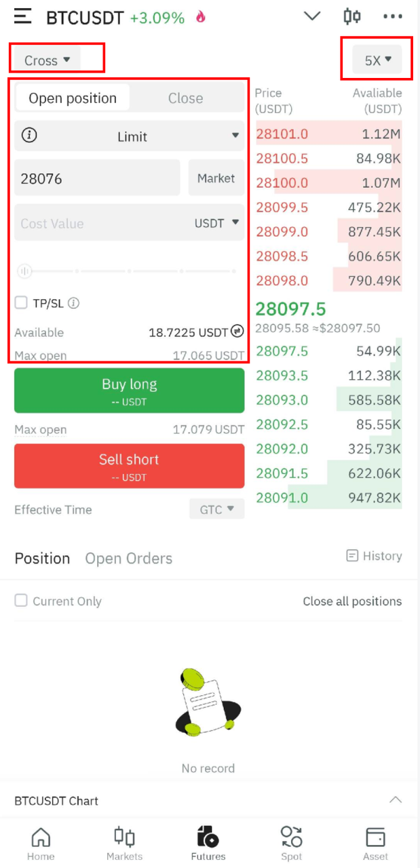Switch to the Close tab
This screenshot has width=420, height=868.
[185, 98]
